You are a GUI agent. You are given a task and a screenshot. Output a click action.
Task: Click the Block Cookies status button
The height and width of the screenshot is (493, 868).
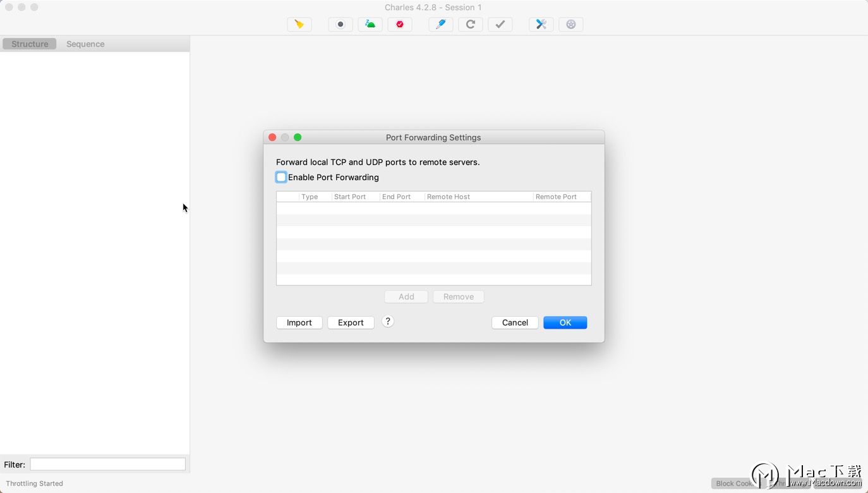736,483
